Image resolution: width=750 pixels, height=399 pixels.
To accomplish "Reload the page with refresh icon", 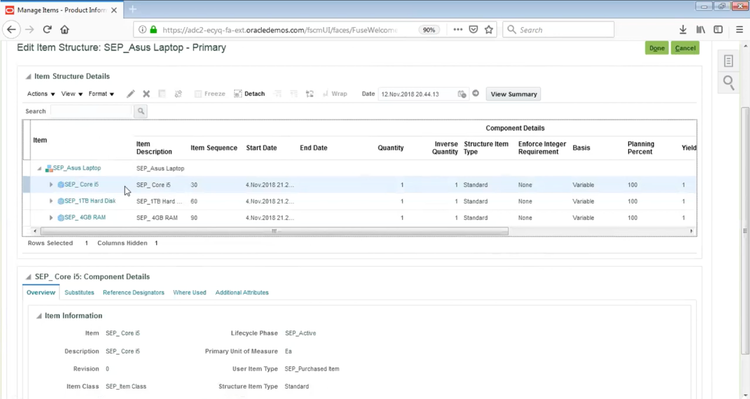I will coord(47,29).
